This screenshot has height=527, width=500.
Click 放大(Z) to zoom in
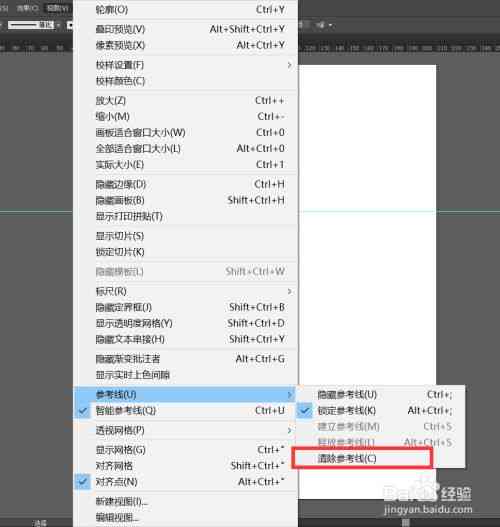[x=185, y=100]
